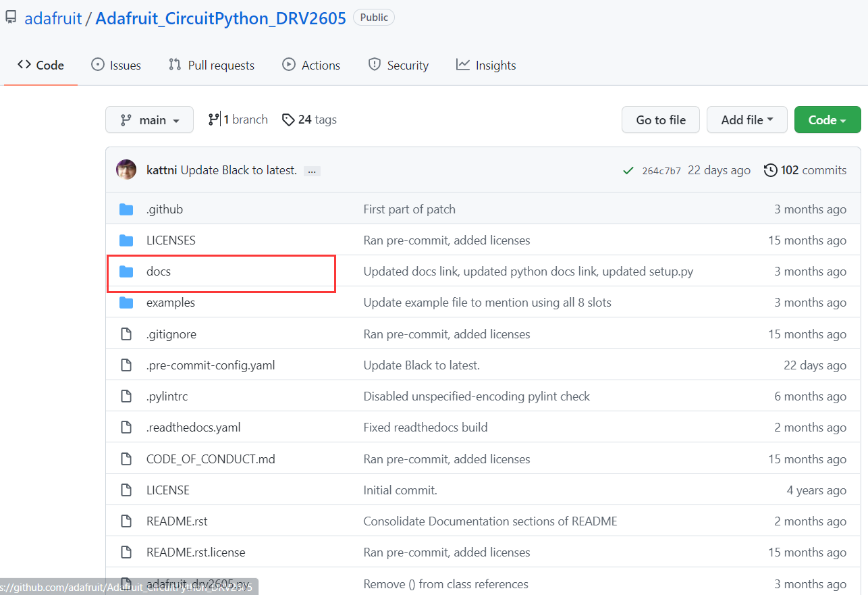Open the 102 commits history
This screenshot has width=868, height=595.
805,170
